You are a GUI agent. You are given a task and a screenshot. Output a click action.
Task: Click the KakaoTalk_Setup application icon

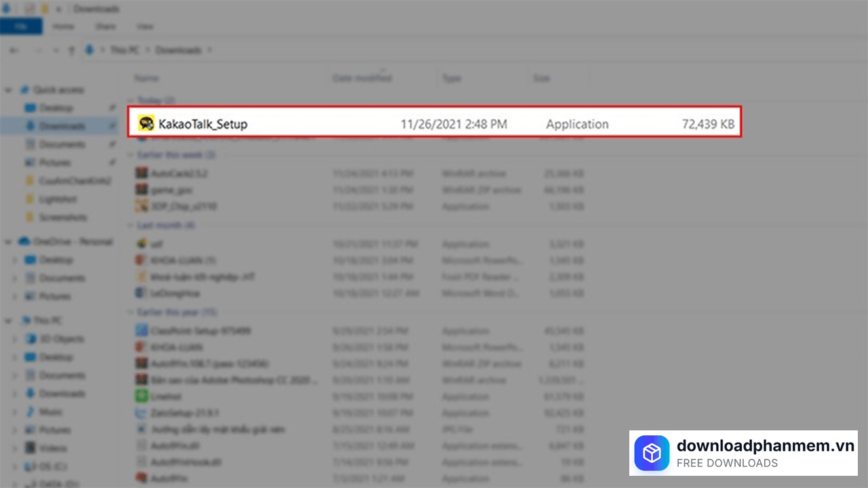pos(146,123)
